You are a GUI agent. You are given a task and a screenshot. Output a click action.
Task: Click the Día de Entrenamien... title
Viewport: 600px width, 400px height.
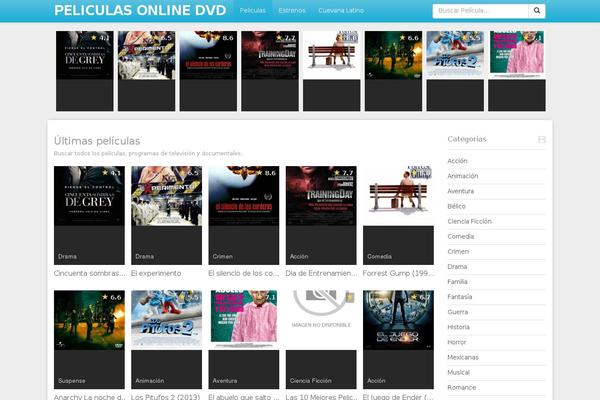pyautogui.click(x=321, y=273)
